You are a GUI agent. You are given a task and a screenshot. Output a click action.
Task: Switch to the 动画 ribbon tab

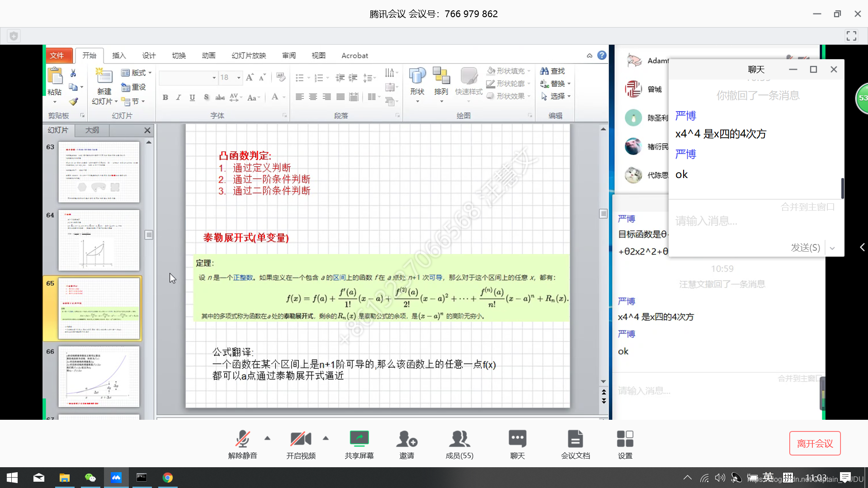pyautogui.click(x=208, y=56)
